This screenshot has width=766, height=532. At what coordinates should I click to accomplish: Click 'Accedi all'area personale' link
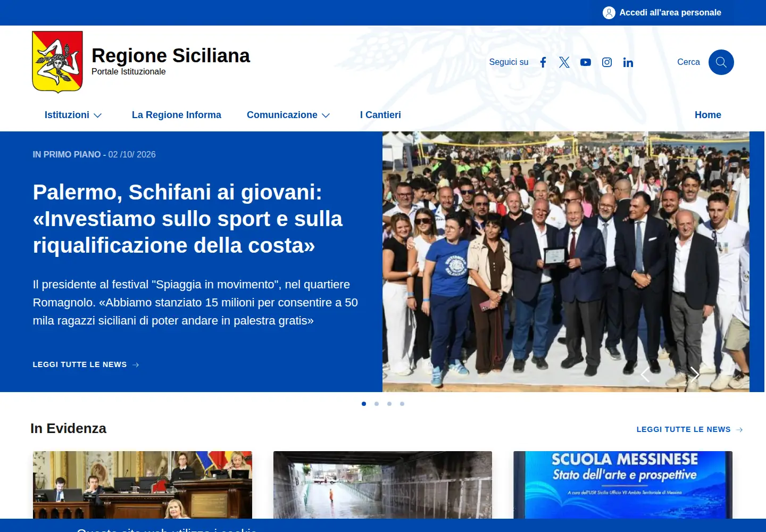pos(670,13)
